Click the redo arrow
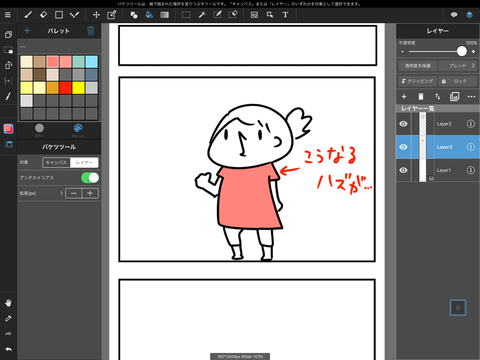 [x=8, y=334]
